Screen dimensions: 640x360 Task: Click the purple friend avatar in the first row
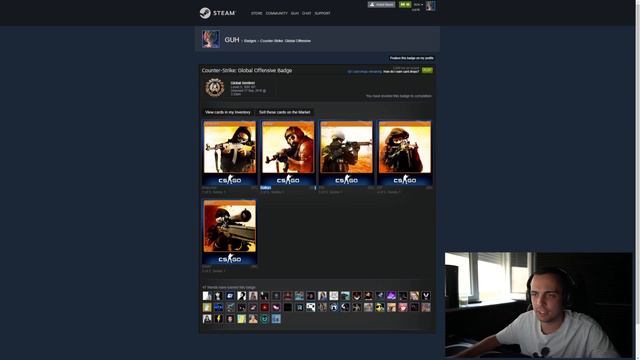[391, 296]
